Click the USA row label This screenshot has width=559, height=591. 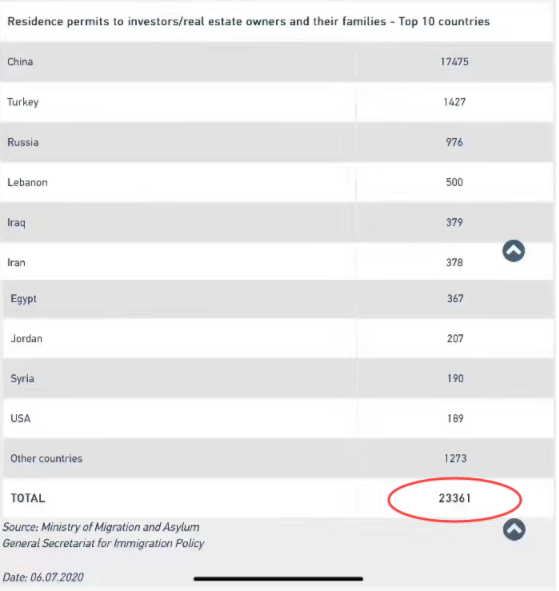21,418
